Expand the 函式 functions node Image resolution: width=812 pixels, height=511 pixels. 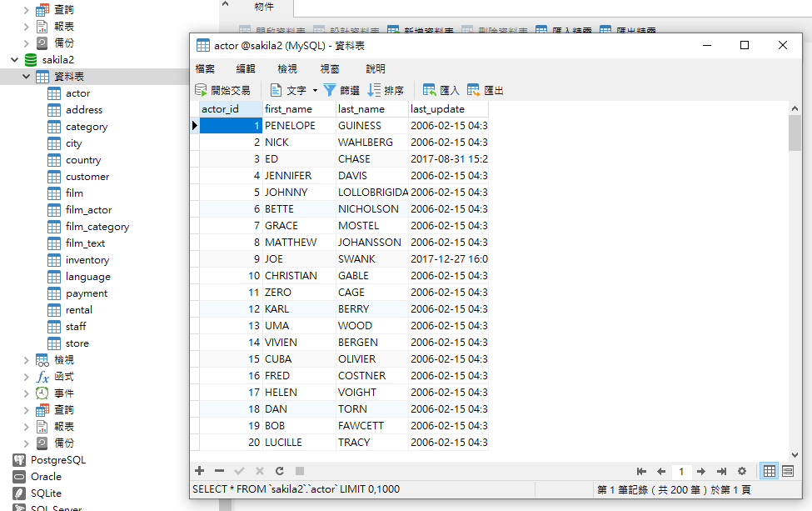coord(26,377)
